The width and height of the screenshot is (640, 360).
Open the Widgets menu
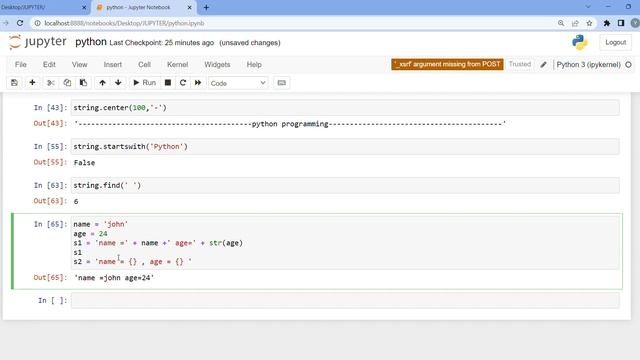coord(217,64)
